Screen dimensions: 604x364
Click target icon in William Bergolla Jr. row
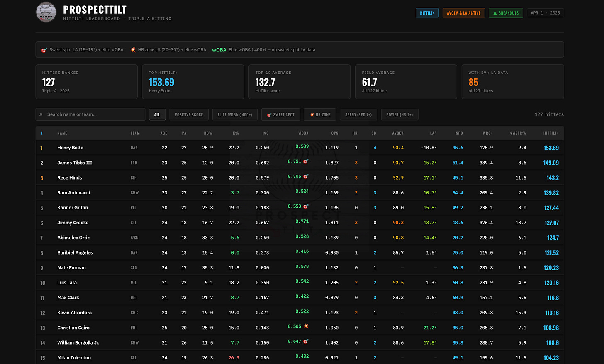tap(306, 341)
